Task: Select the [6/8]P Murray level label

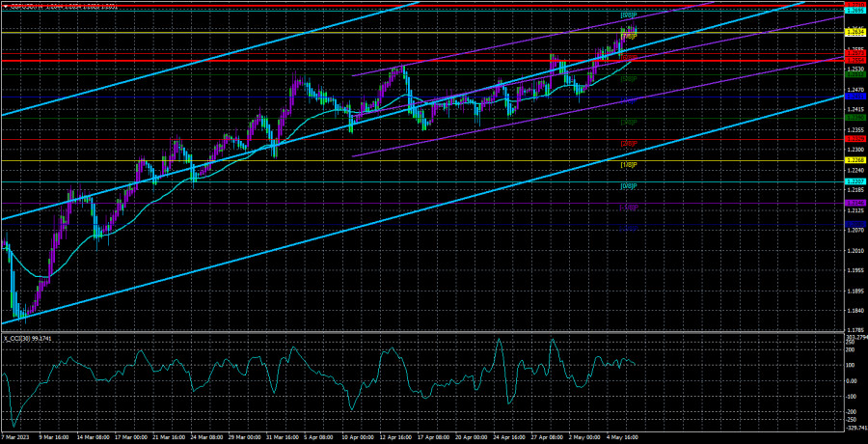Action: pos(628,58)
